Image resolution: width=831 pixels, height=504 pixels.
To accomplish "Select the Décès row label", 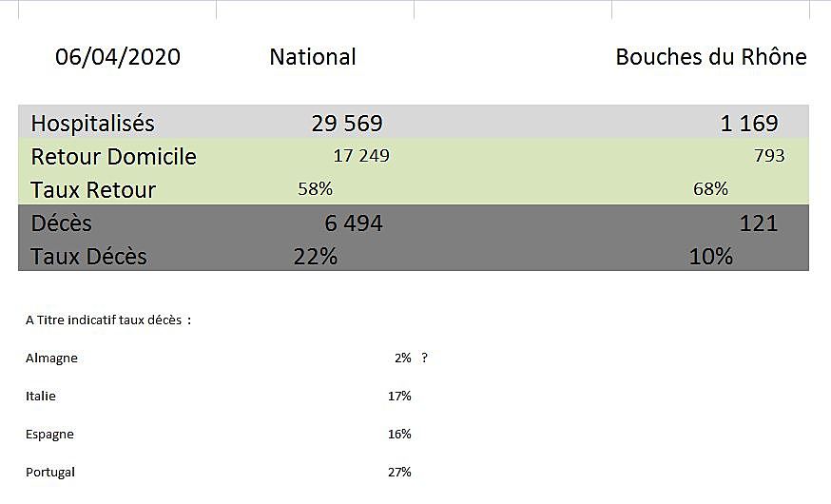I will 61,223.
